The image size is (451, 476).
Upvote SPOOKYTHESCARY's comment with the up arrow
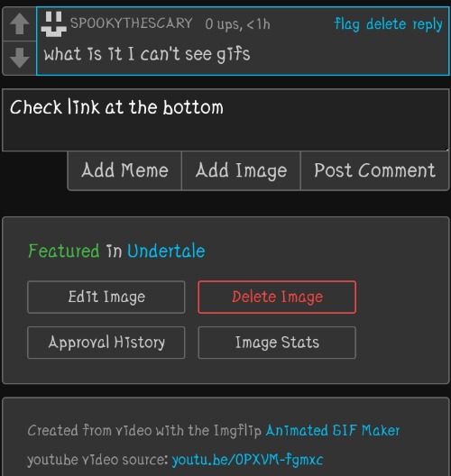click(20, 23)
